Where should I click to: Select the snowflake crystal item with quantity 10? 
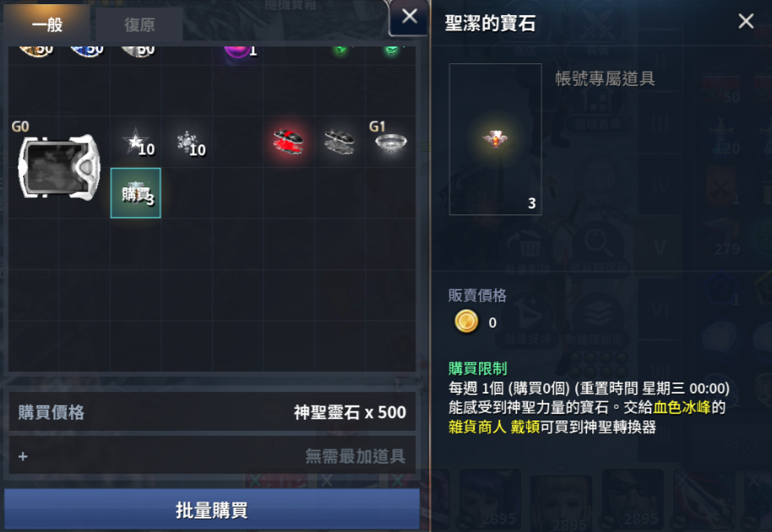(x=188, y=143)
